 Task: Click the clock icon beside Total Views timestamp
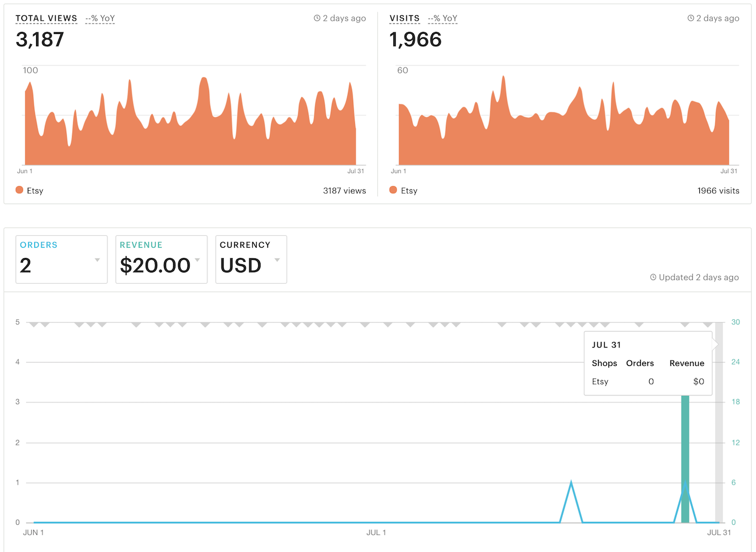tap(317, 18)
